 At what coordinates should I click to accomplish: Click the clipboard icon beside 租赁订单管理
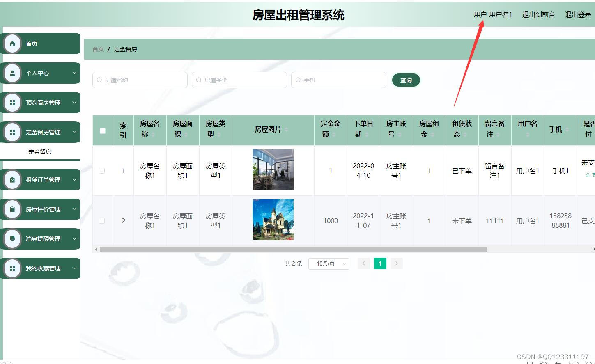(12, 180)
